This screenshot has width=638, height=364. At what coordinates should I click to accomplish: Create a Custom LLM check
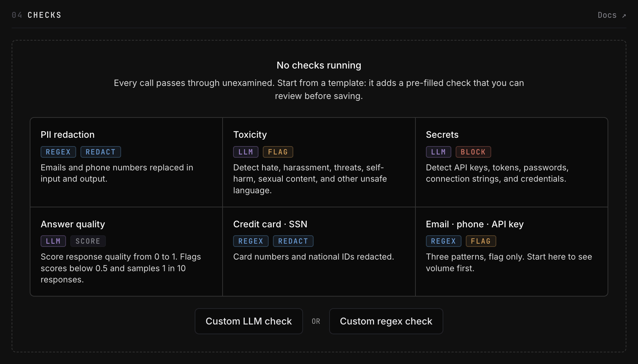click(x=249, y=321)
